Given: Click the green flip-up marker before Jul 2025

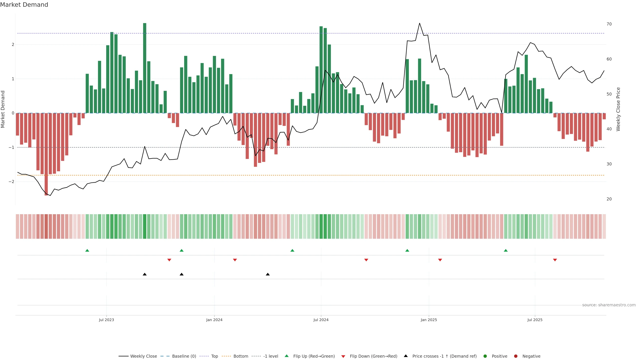Looking at the screenshot, I should pyautogui.click(x=506, y=250).
